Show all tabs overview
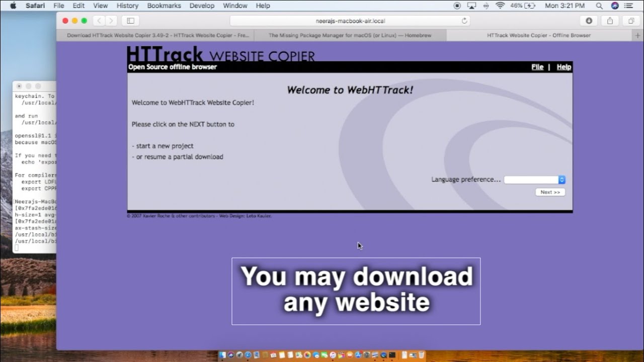Viewport: 644px width, 362px height. pos(631,21)
